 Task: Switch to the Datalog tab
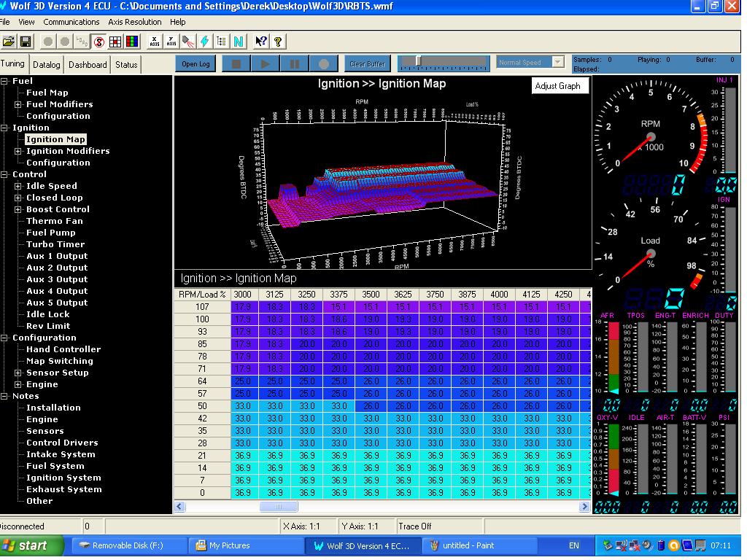click(47, 65)
